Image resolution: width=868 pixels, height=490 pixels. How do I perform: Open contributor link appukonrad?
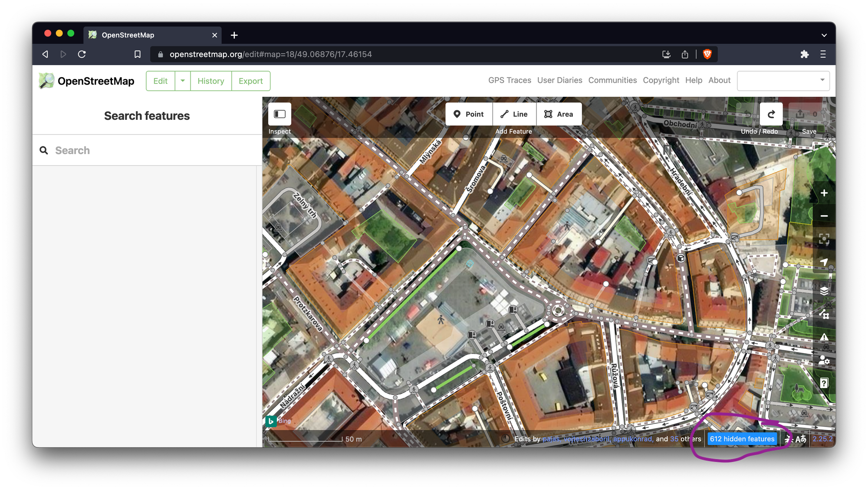point(632,439)
